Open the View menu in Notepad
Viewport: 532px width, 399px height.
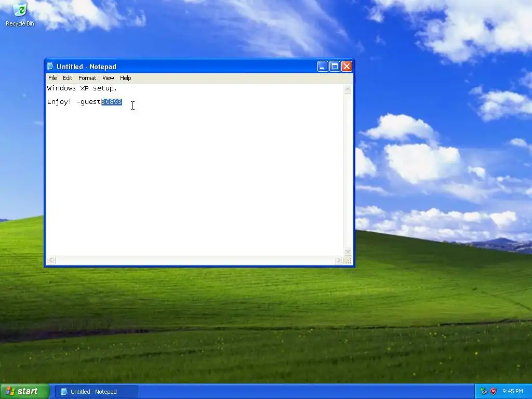click(x=108, y=78)
